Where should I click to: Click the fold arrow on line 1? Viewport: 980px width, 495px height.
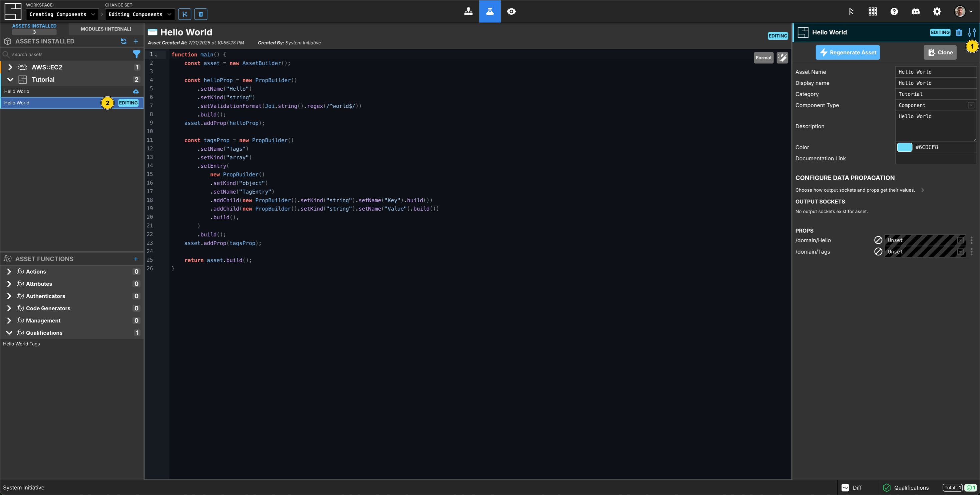click(156, 55)
